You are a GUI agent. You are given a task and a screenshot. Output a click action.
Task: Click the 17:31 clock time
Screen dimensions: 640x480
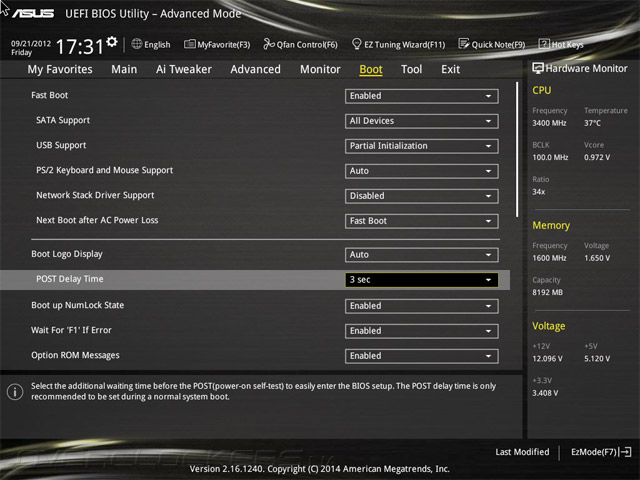80,46
